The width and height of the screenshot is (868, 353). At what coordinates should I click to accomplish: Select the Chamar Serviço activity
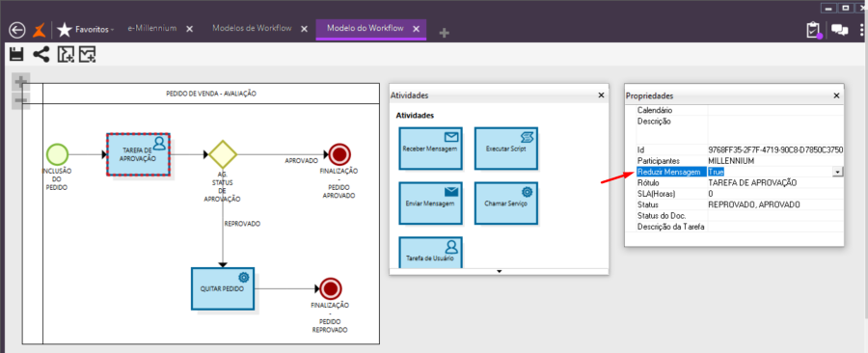(x=506, y=204)
